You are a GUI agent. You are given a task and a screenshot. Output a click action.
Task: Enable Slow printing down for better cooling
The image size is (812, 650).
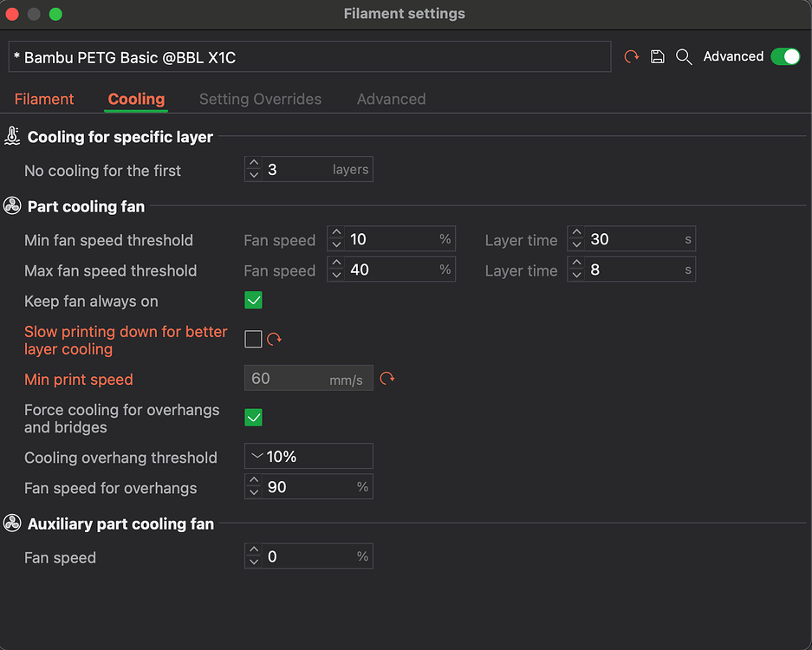tap(253, 339)
